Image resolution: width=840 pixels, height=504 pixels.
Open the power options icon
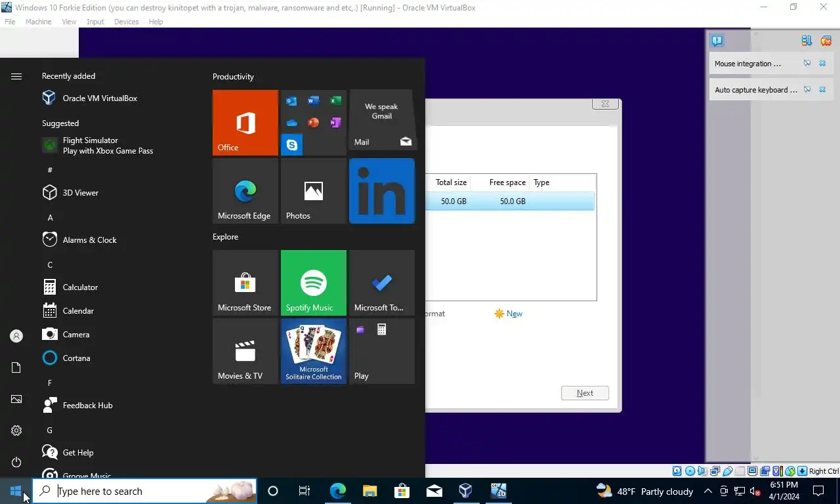coord(16,462)
